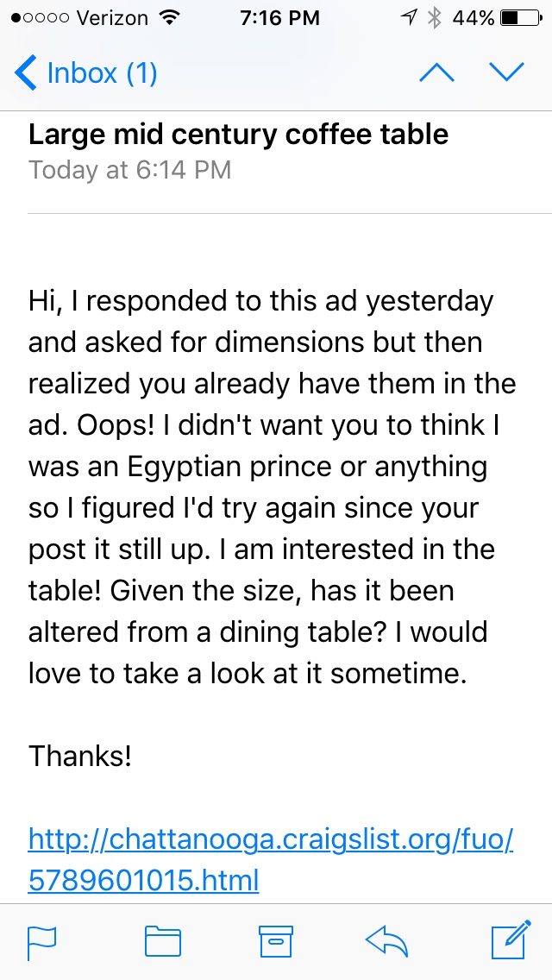
Task: Tap back chevron to return to inbox
Action: 26,73
